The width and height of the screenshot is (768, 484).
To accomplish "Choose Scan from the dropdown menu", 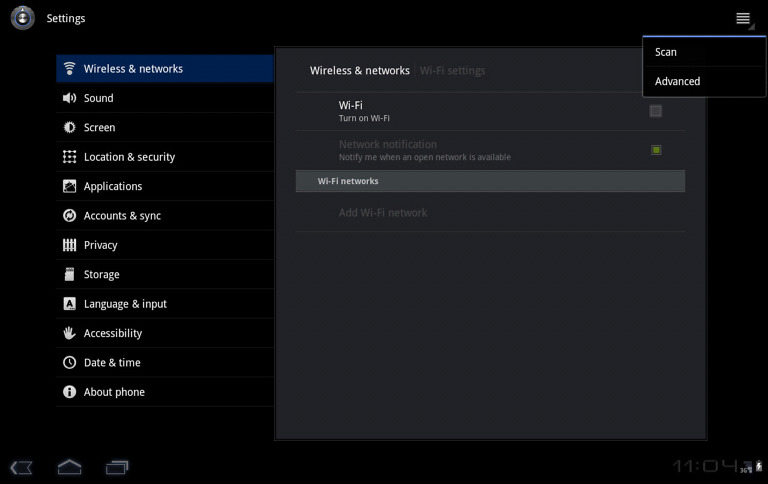I will (x=666, y=52).
